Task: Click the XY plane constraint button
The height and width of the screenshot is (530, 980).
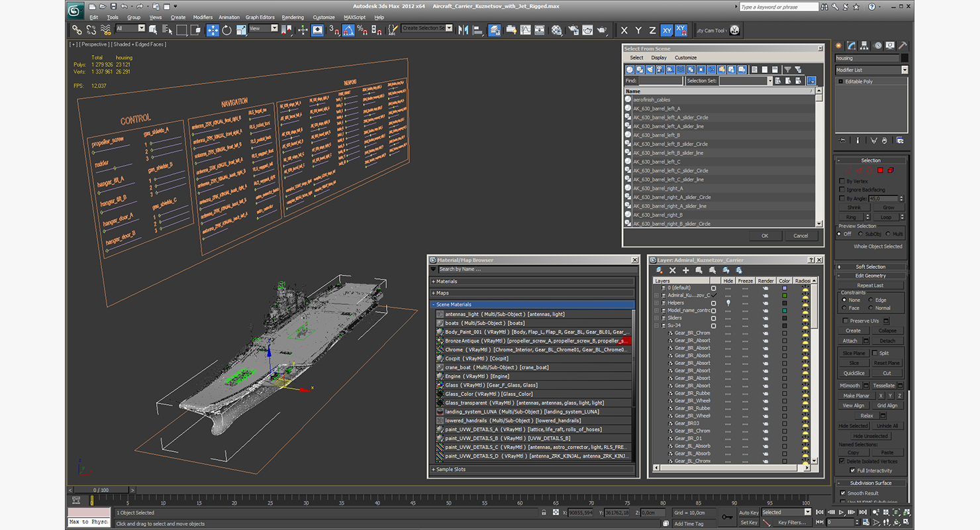Action: click(667, 30)
